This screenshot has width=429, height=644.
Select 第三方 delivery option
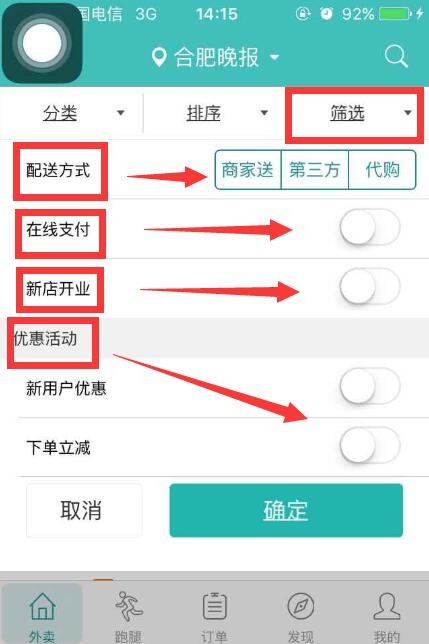(315, 170)
